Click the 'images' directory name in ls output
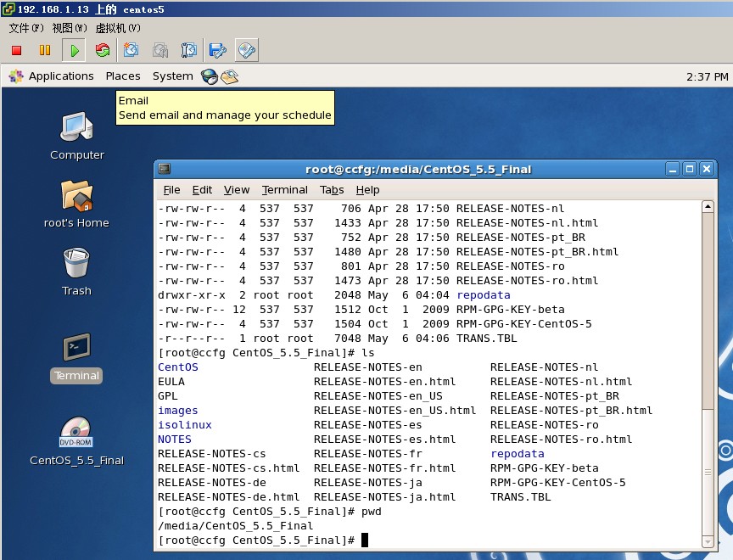This screenshot has width=733, height=560. (x=178, y=411)
